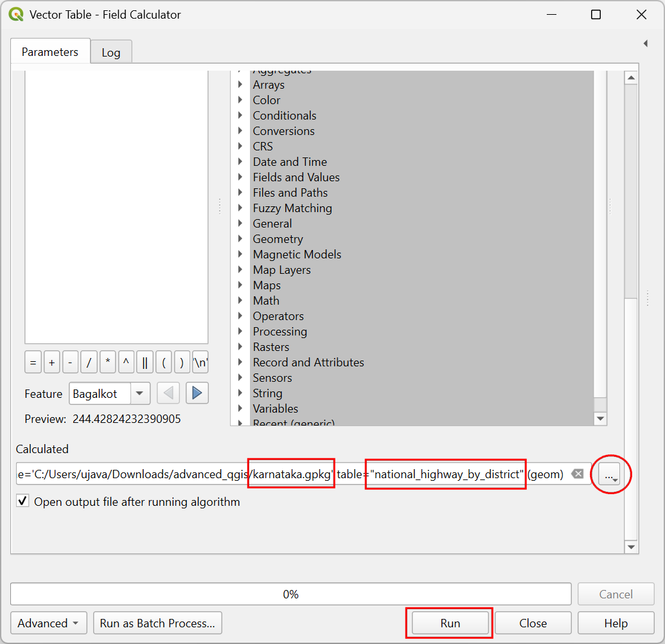
Task: Clear the Calculated output path field
Action: (578, 474)
